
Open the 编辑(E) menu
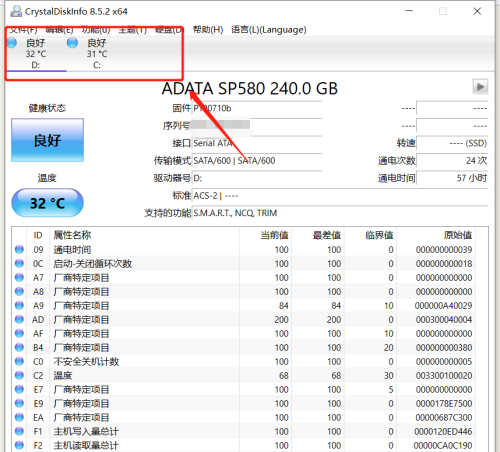[x=59, y=30]
